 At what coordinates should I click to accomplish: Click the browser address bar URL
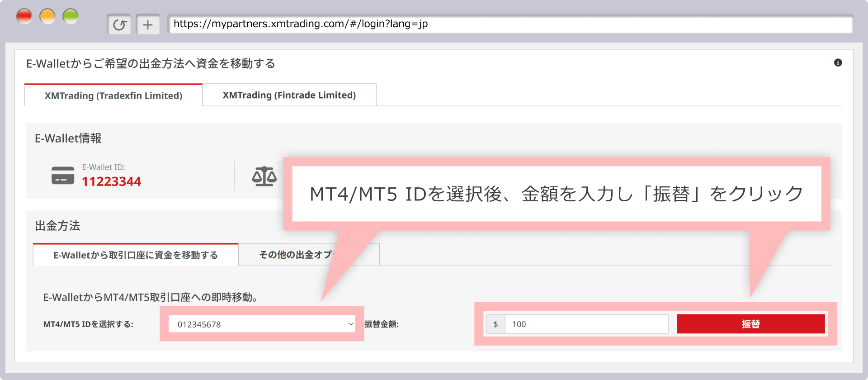510,24
